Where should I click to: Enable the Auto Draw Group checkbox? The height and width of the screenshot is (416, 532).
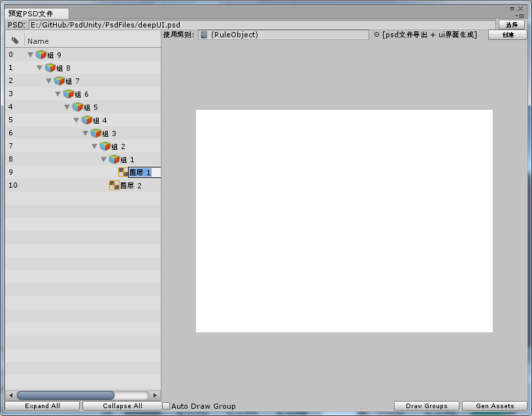coord(166,406)
